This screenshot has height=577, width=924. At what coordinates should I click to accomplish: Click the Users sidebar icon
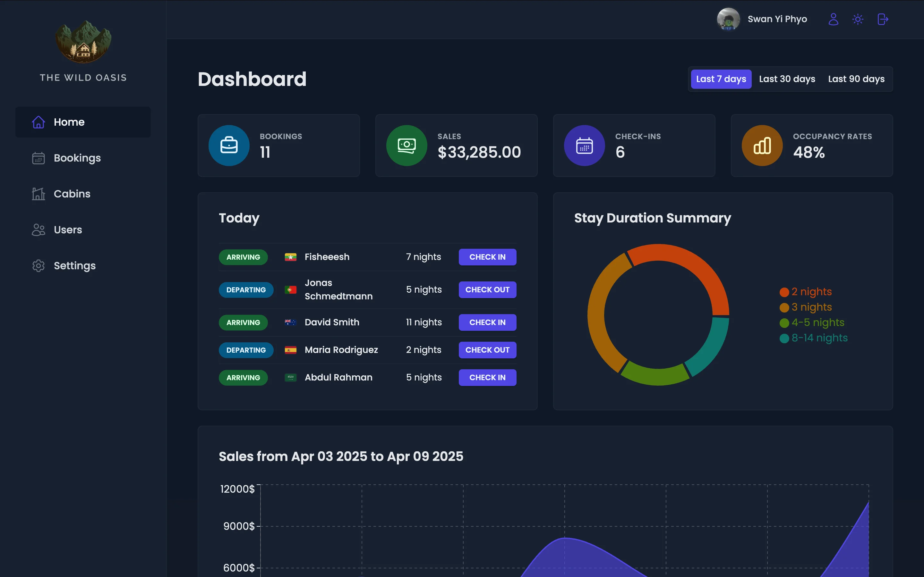click(x=38, y=230)
